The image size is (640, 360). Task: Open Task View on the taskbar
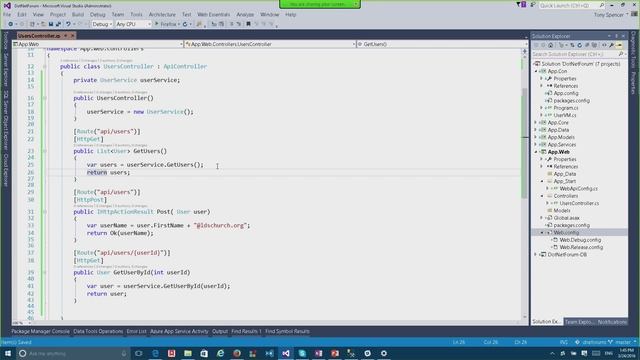(x=138, y=353)
